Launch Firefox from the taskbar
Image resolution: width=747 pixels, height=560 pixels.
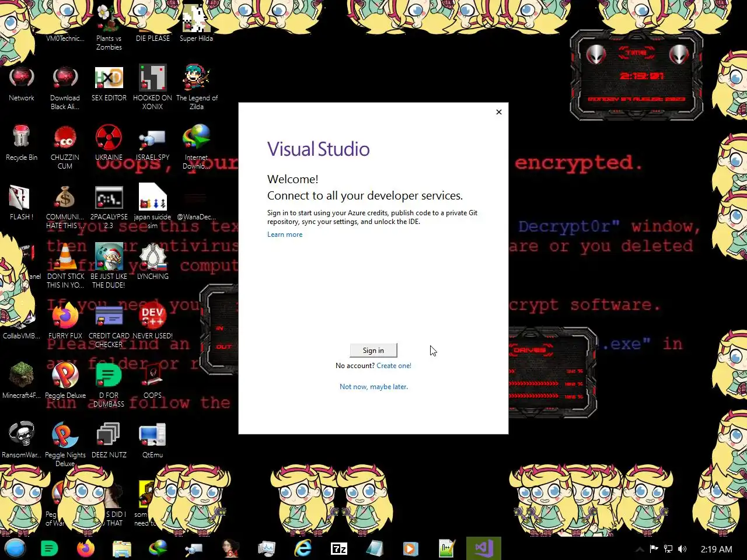coord(86,548)
